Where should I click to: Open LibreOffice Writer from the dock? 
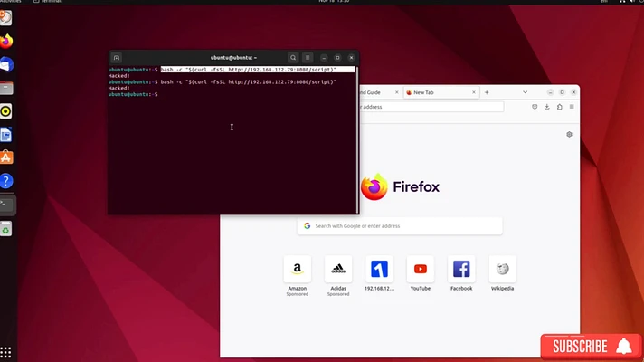click(6, 135)
